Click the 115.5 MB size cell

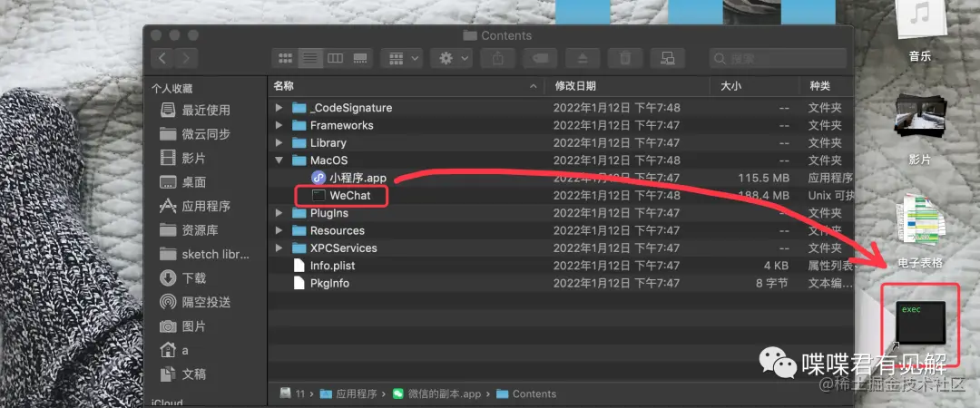coord(764,178)
